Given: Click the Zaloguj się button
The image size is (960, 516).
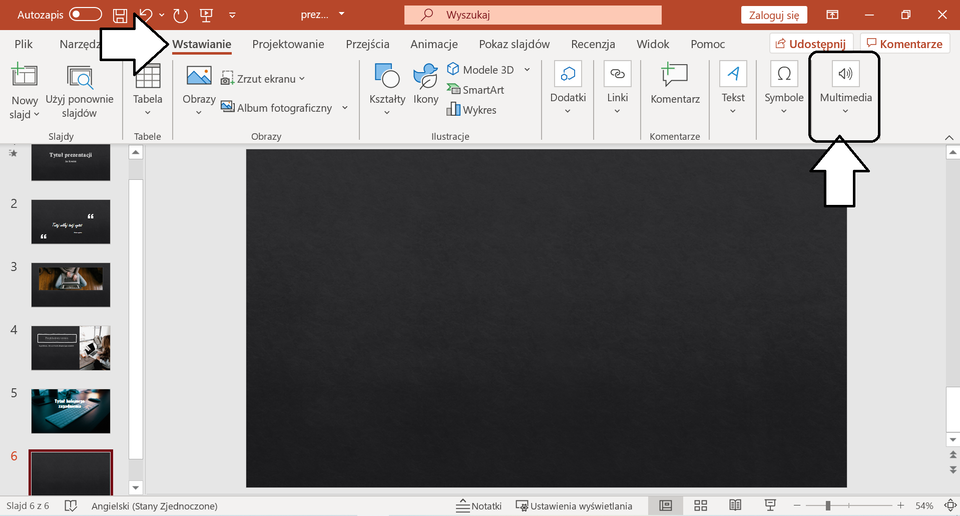Looking at the screenshot, I should pos(773,15).
